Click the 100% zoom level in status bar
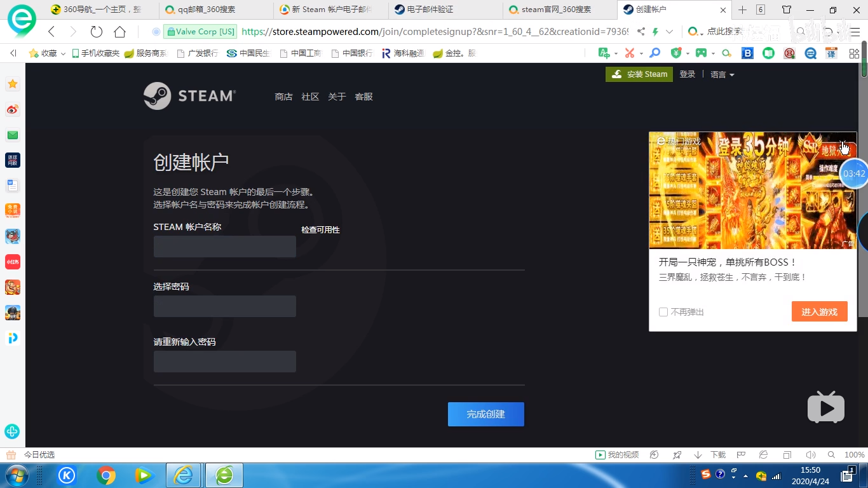The height and width of the screenshot is (488, 868). (854, 455)
